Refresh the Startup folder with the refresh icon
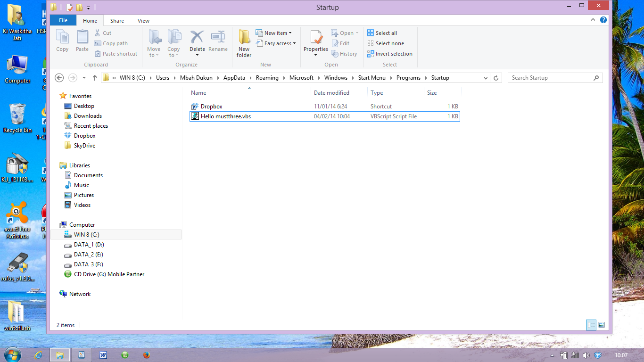Viewport: 644px width, 362px height. 496,77
